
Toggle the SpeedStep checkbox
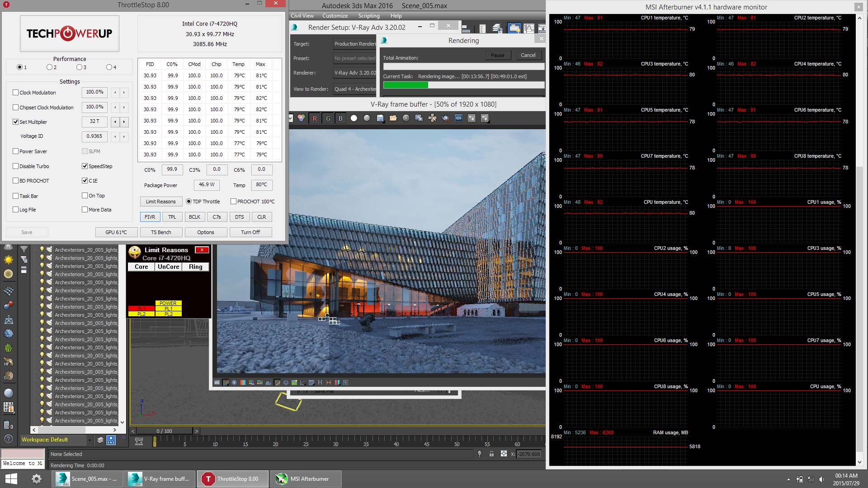click(85, 166)
